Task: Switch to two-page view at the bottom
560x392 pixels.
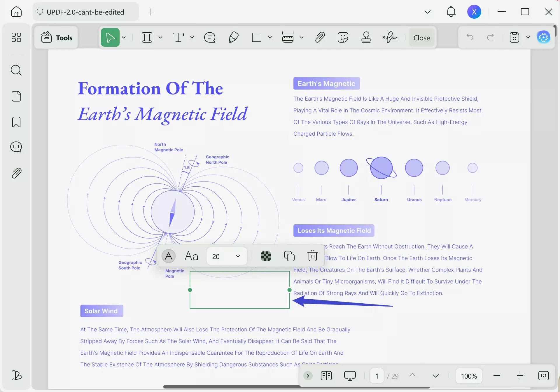Action: 326,376
